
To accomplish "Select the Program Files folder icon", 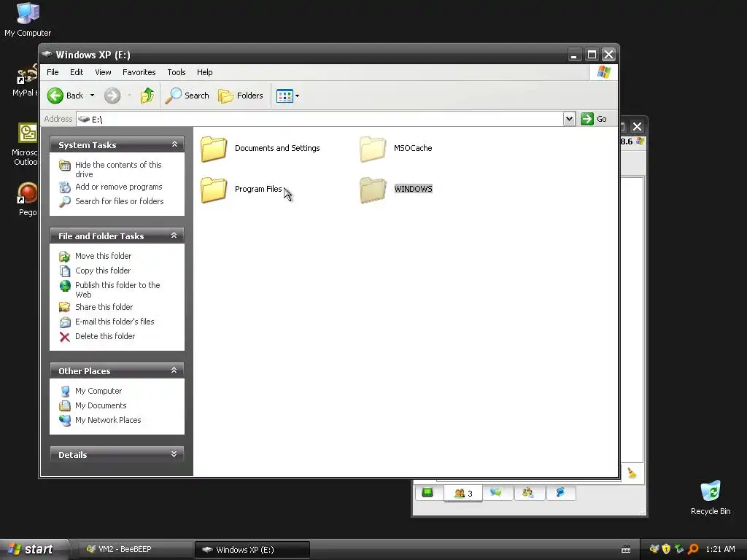I will 214,190.
